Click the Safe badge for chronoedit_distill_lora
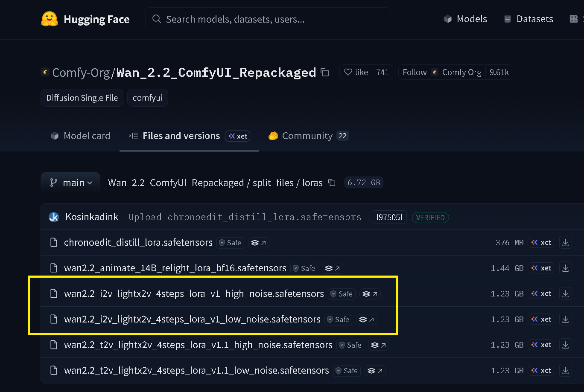The height and width of the screenshot is (392, 584). [x=230, y=243]
